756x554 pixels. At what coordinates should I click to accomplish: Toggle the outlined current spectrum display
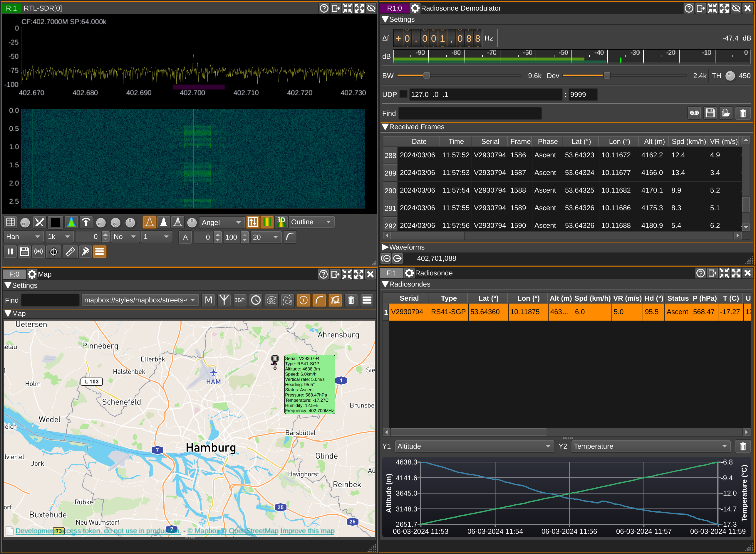[149, 222]
